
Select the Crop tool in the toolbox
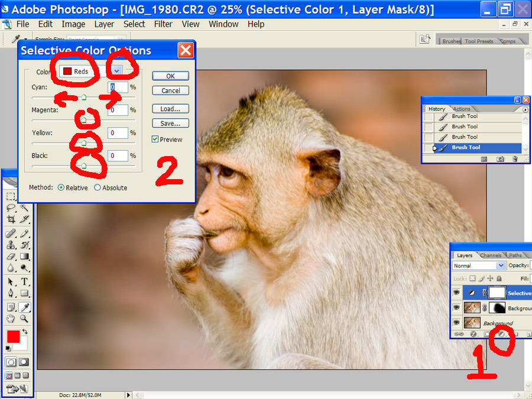coord(11,219)
